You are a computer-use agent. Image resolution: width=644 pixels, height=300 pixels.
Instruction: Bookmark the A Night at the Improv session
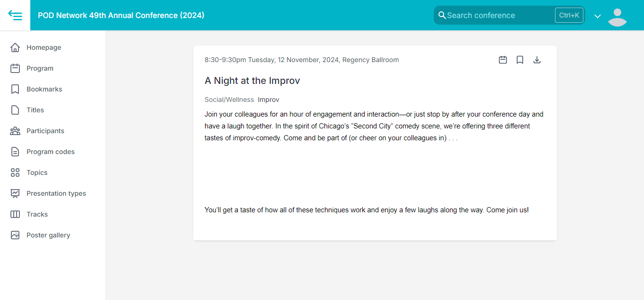pyautogui.click(x=520, y=60)
